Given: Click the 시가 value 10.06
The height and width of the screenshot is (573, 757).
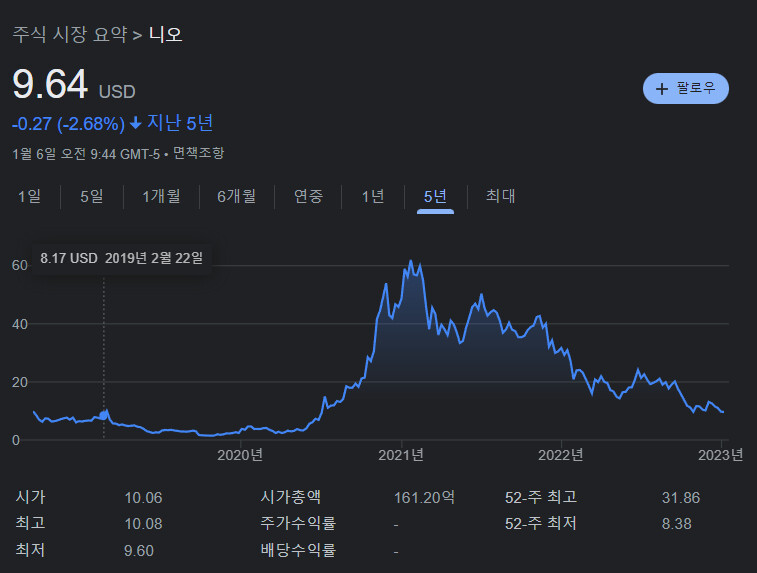Looking at the screenshot, I should pos(143,498).
